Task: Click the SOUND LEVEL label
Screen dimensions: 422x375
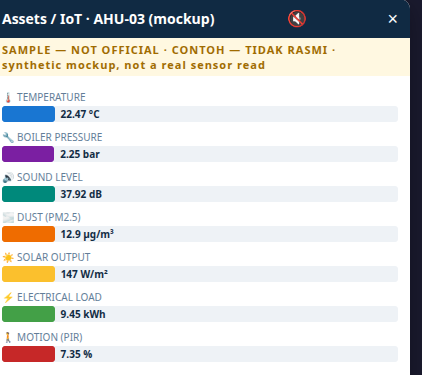Action: coord(50,177)
